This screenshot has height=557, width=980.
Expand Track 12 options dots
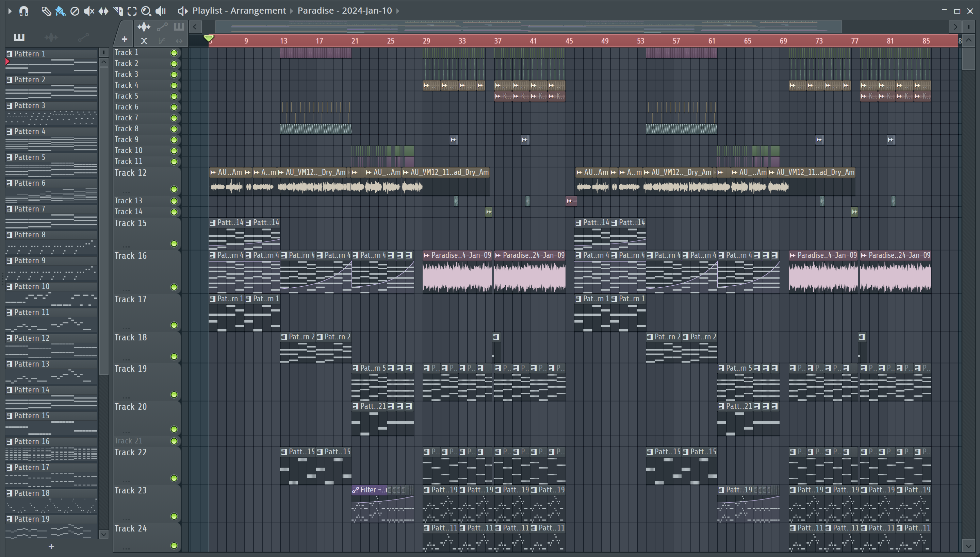pyautogui.click(x=126, y=192)
